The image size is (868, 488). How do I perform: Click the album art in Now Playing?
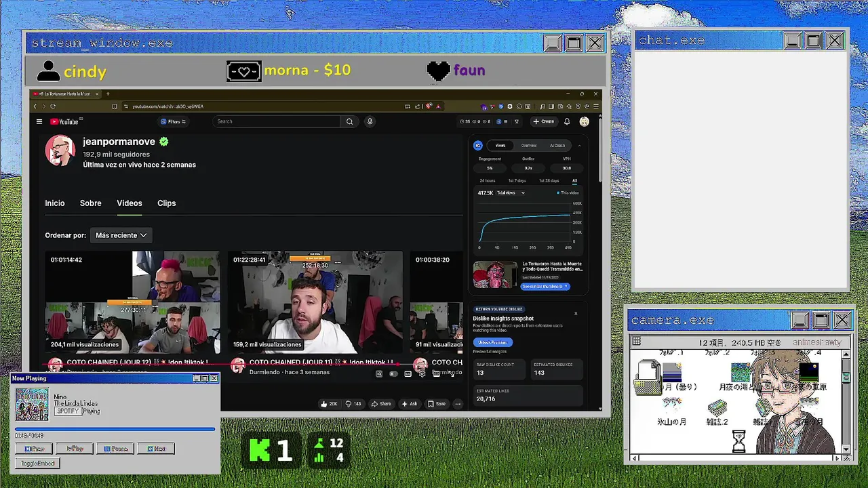[32, 404]
